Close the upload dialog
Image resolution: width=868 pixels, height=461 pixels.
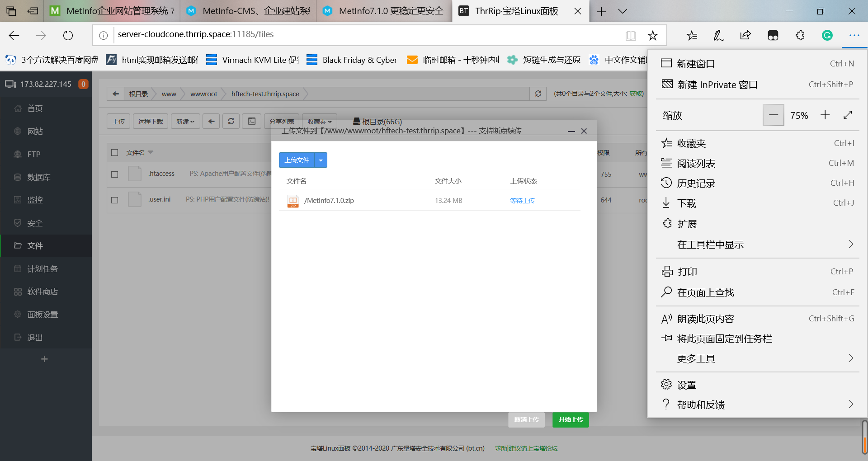click(584, 131)
